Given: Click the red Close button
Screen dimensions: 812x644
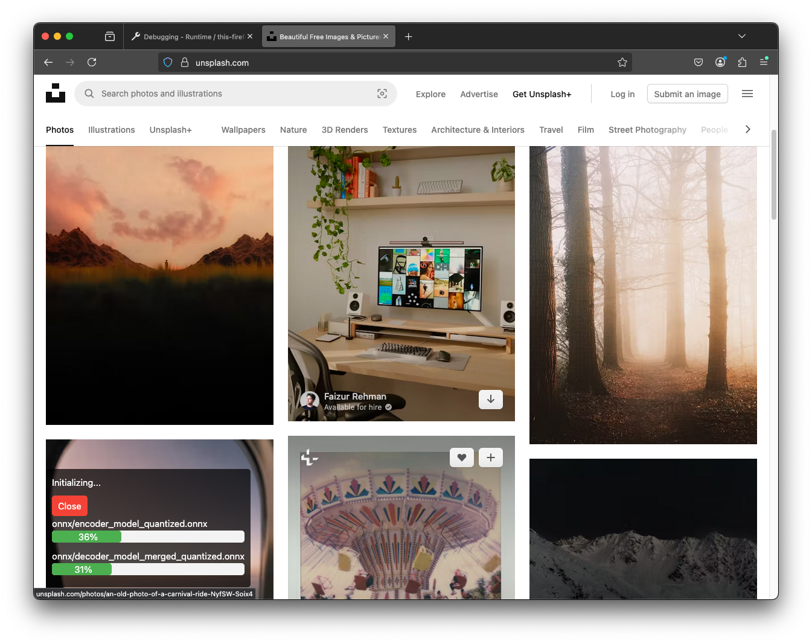Looking at the screenshot, I should (x=69, y=506).
